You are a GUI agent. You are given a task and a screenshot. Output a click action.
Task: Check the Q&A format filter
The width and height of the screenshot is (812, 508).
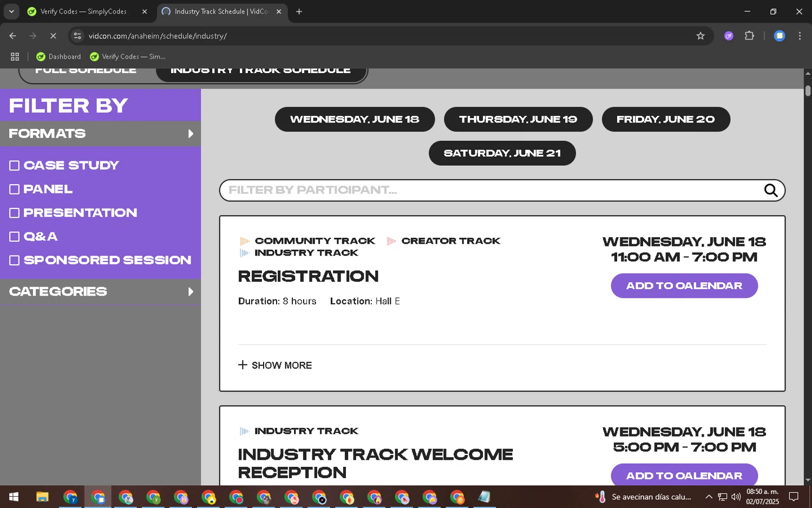tap(15, 237)
